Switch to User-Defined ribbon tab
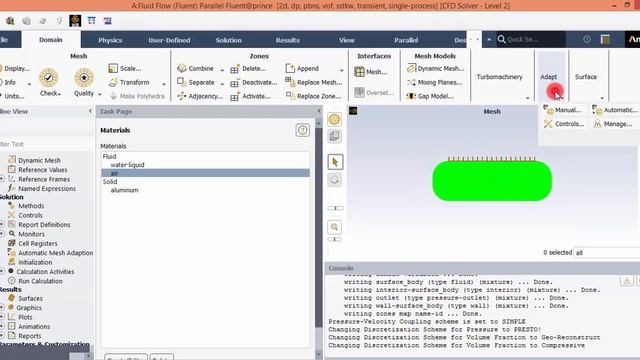 [169, 40]
